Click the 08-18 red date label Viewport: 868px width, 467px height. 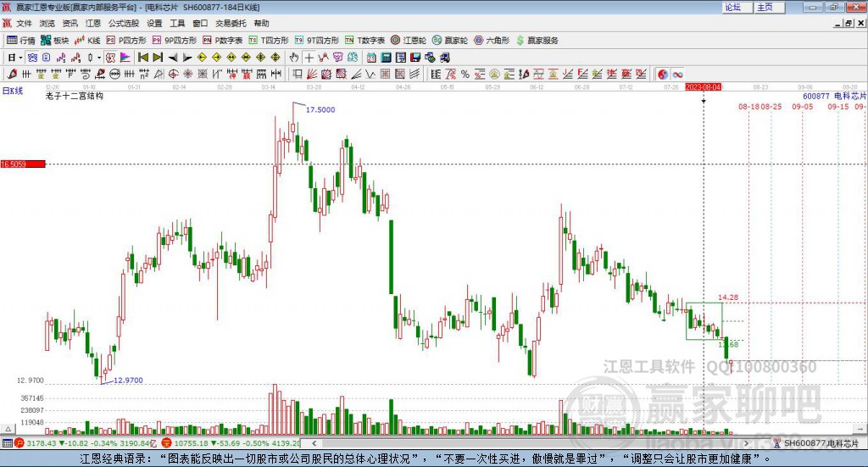(x=748, y=107)
